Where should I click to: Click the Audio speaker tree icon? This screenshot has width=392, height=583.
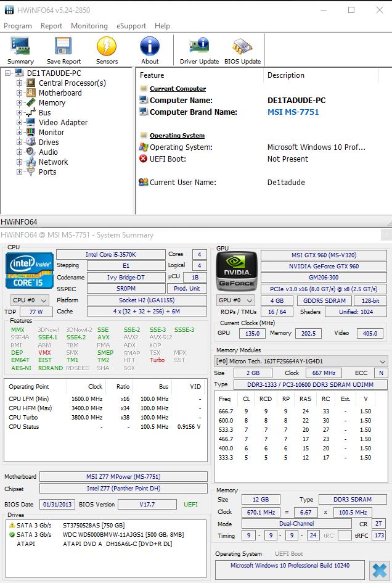click(x=31, y=152)
